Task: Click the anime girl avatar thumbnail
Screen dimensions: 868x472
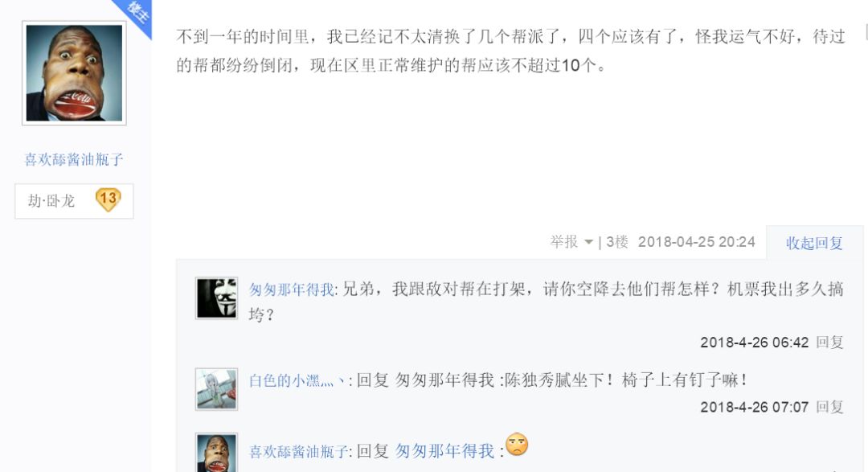Action: tap(216, 389)
